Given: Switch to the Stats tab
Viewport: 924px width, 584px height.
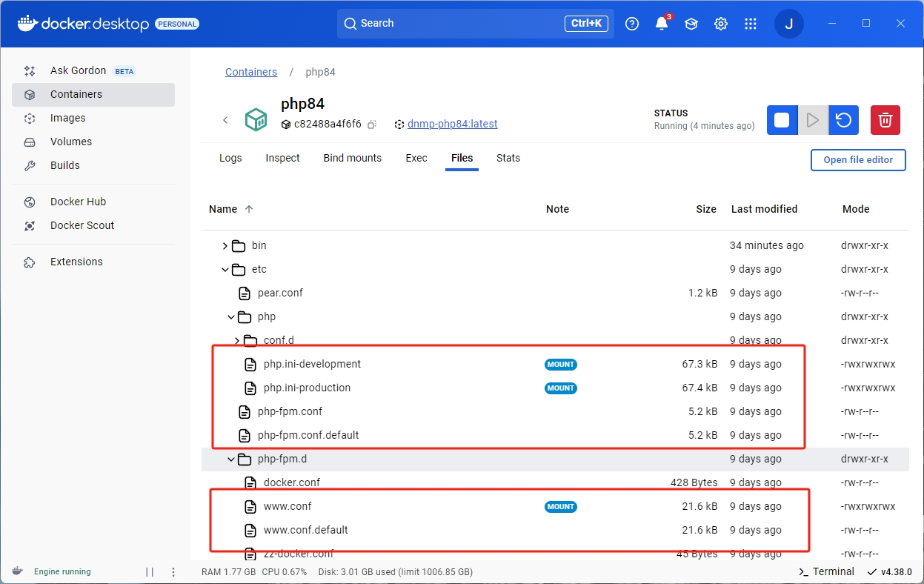Looking at the screenshot, I should (x=508, y=158).
